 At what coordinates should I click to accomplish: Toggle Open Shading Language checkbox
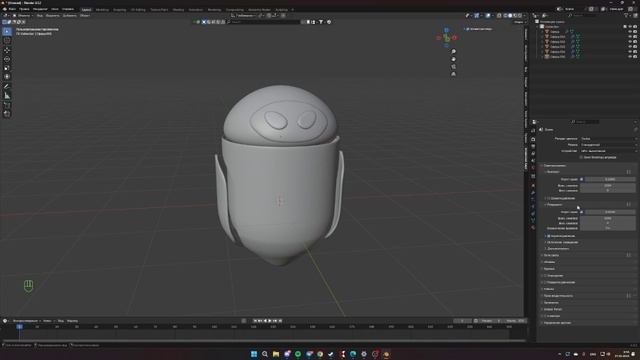(x=581, y=157)
